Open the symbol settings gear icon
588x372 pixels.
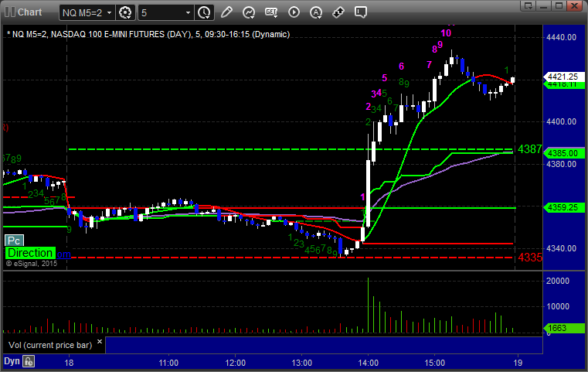[125, 12]
